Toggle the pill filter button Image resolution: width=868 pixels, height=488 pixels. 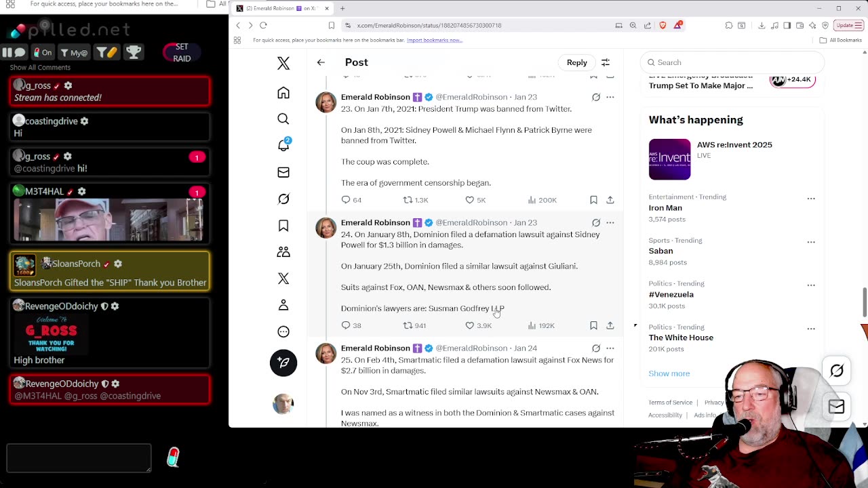(106, 52)
